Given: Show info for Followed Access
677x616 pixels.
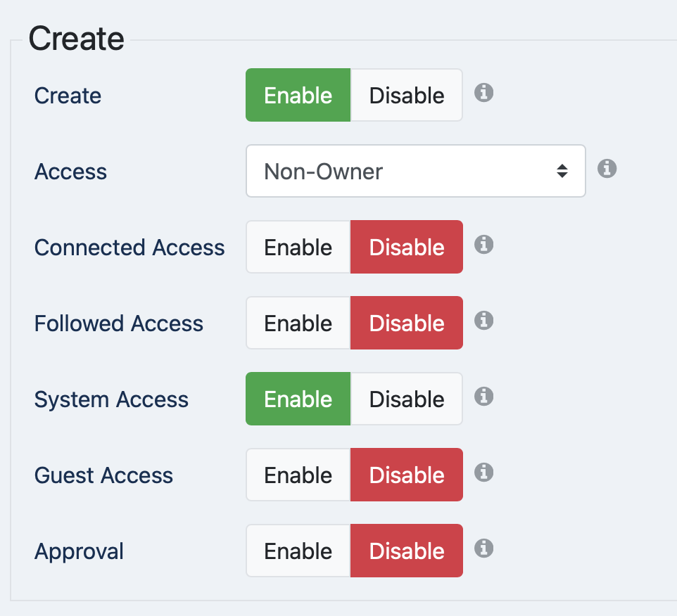Looking at the screenshot, I should pyautogui.click(x=483, y=321).
